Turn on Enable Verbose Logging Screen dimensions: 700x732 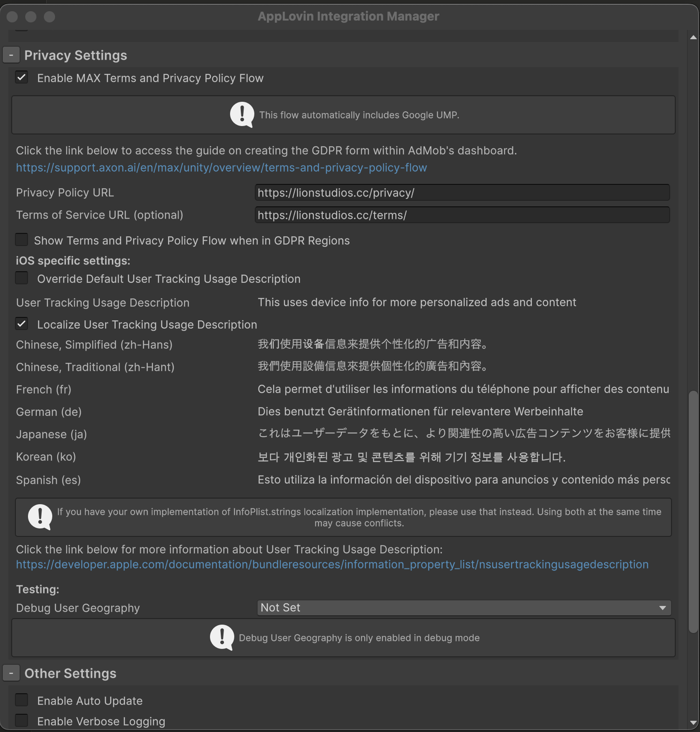(x=22, y=721)
